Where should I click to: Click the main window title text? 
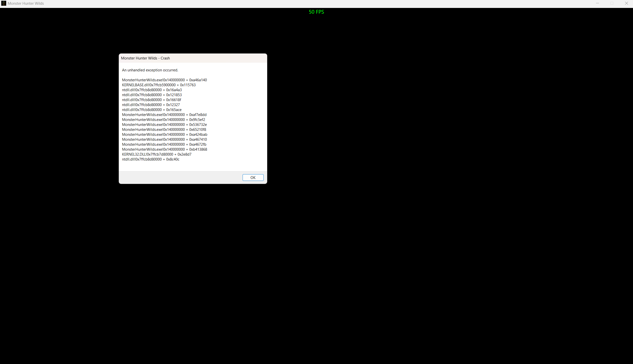pyautogui.click(x=26, y=3)
